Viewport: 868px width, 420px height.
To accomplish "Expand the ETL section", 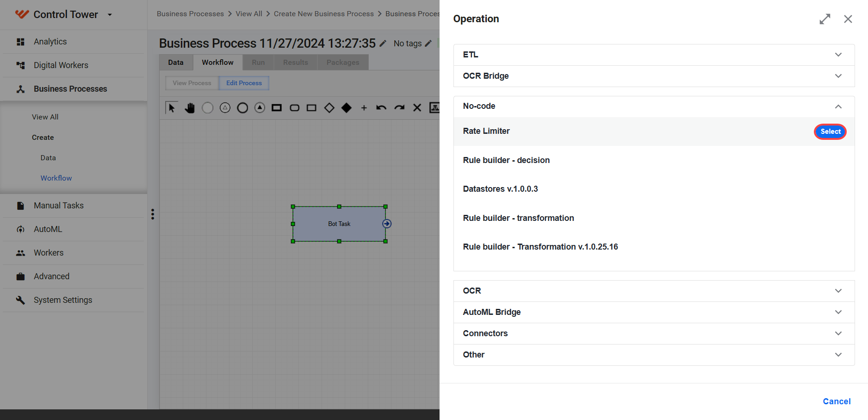I will (654, 55).
